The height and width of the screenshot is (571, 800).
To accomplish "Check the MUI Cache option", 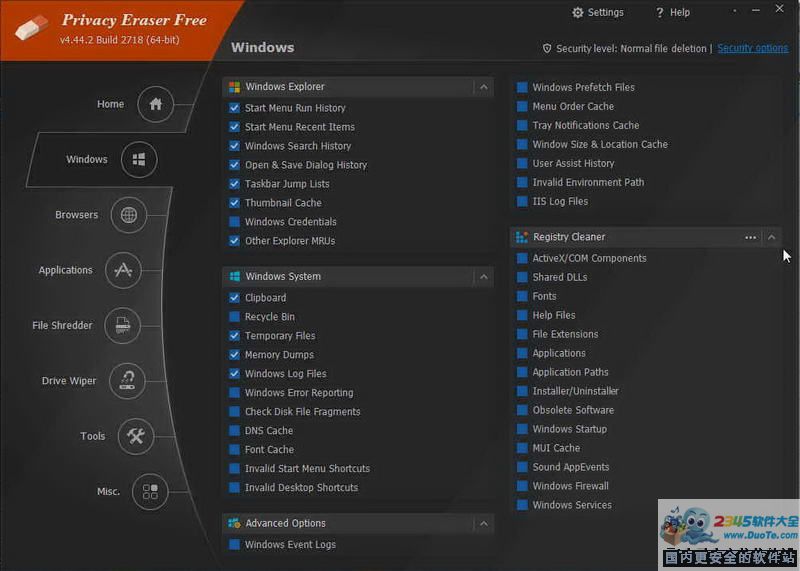I will point(522,448).
